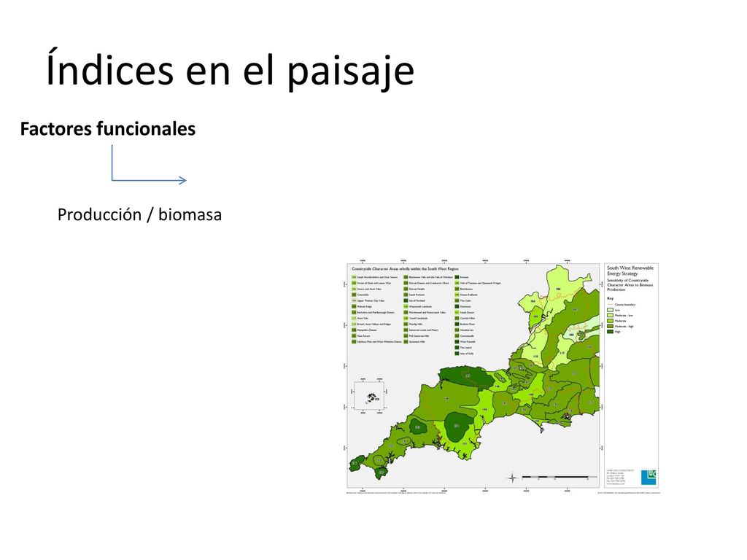Image resolution: width=747 pixels, height=560 pixels.
Task: Click the "Sensitivity of Countryside Character Areas" subtitle
Action: pyautogui.click(x=630, y=285)
